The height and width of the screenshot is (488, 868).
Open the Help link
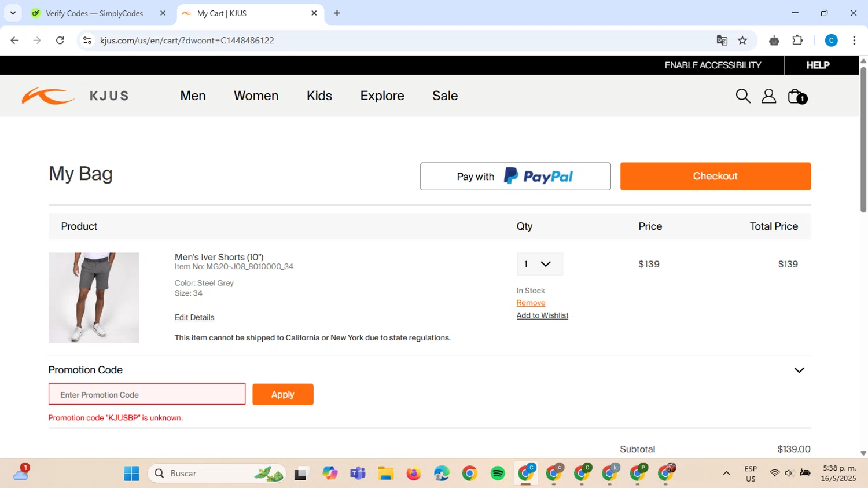818,65
